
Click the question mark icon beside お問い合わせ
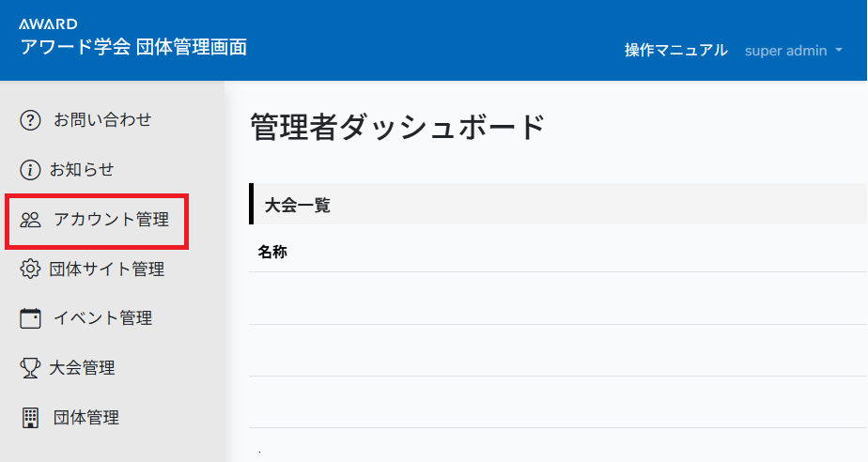pos(31,120)
